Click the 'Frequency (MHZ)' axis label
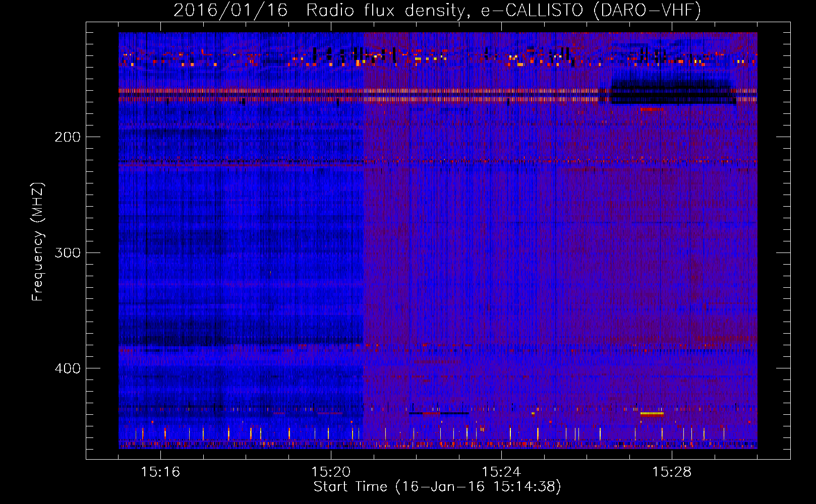Screen dimensions: 816x504 tap(38, 242)
